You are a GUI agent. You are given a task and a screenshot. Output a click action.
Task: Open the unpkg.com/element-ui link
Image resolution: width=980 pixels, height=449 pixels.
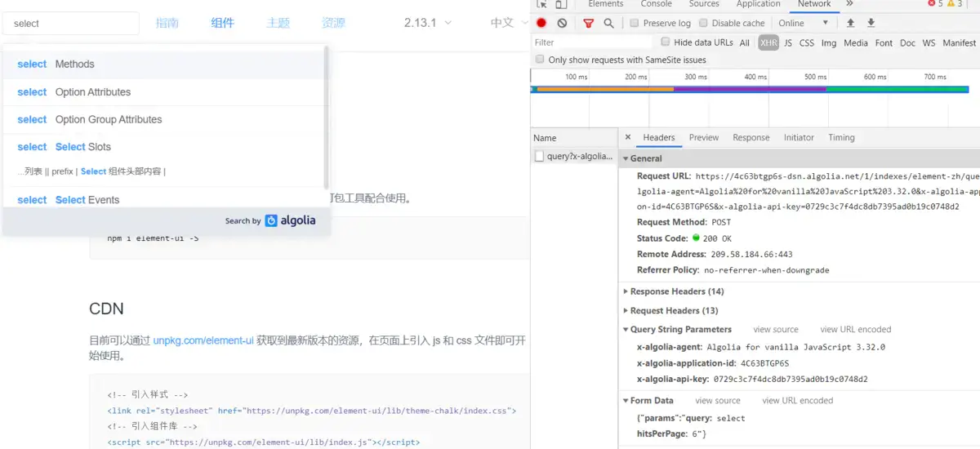click(203, 340)
